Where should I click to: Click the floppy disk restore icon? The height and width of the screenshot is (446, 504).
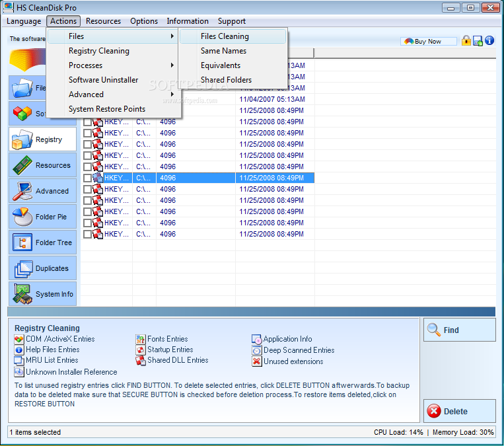[x=478, y=41]
